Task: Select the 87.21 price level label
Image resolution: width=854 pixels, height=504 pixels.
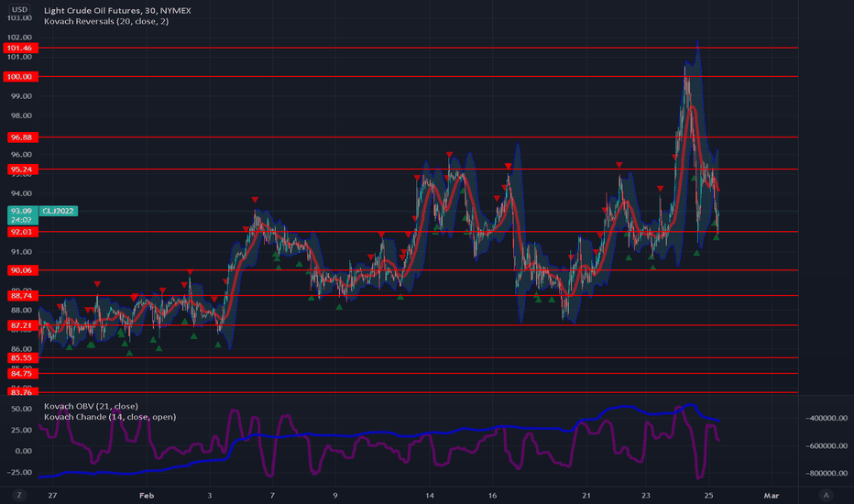Action: [x=22, y=325]
